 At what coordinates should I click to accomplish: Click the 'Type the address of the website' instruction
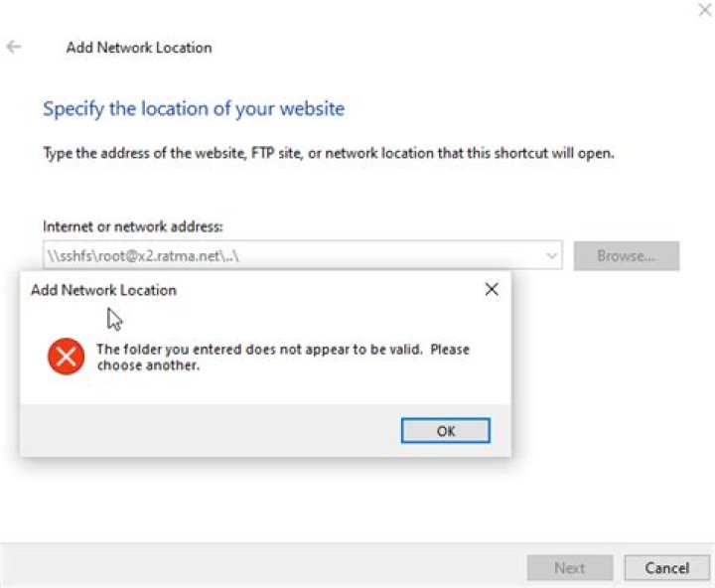(329, 153)
